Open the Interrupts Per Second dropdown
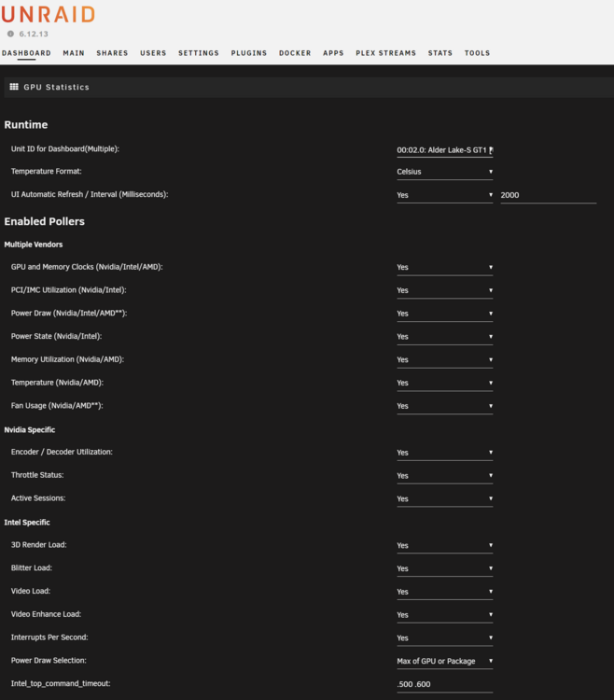 [x=445, y=638]
